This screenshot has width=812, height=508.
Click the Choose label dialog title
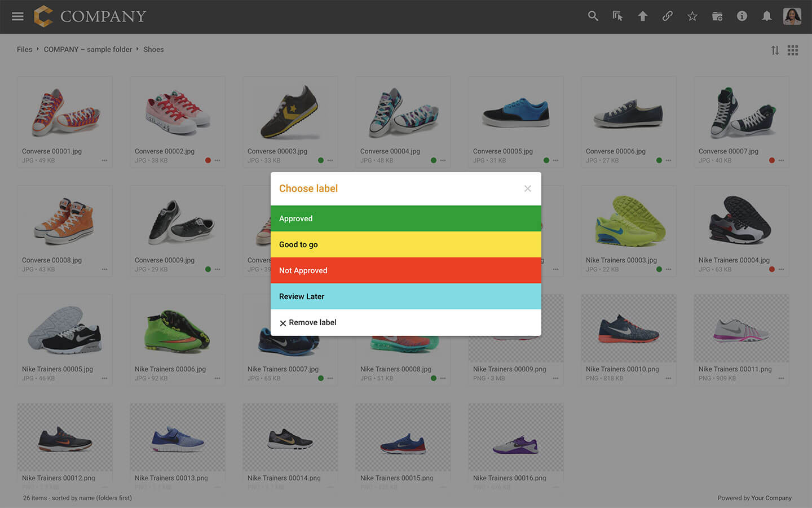pyautogui.click(x=308, y=189)
